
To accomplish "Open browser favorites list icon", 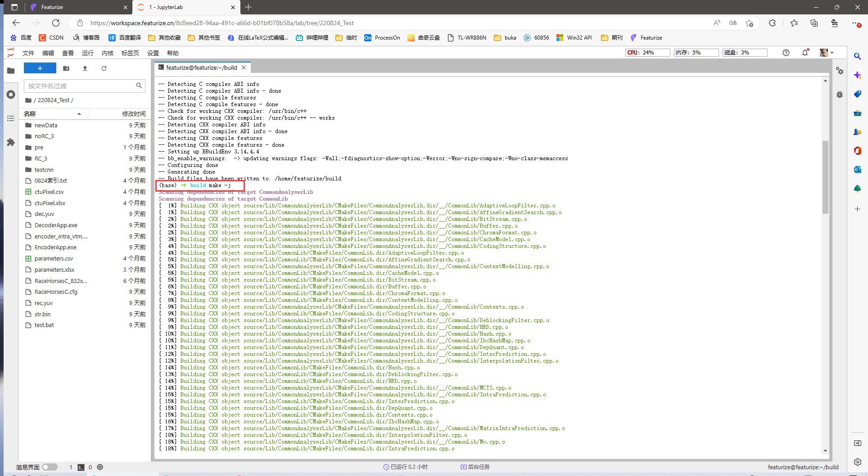I will 794,23.
